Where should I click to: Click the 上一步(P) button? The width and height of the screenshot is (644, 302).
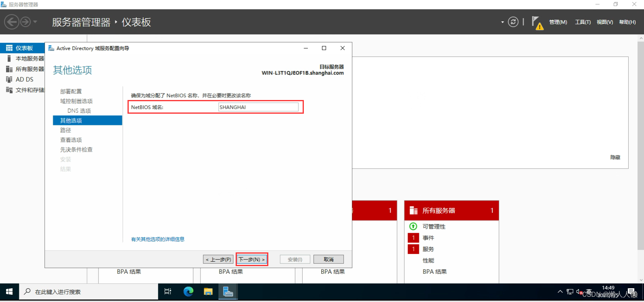point(218,259)
